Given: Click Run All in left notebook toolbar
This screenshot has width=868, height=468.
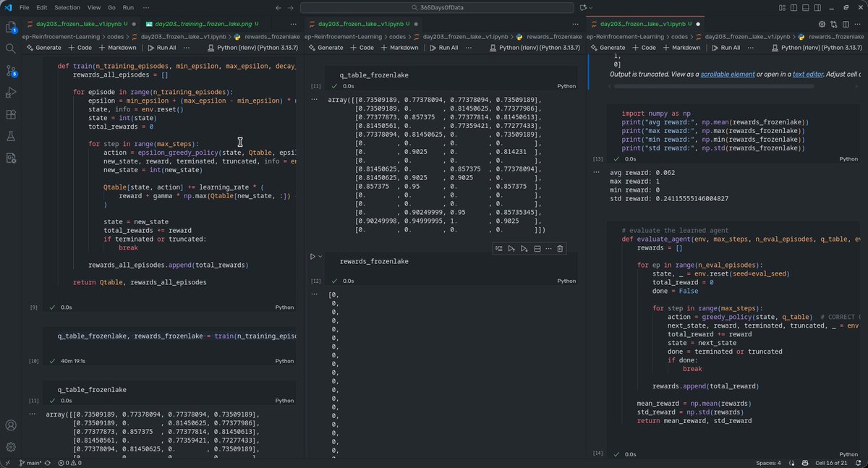Looking at the screenshot, I should (161, 47).
